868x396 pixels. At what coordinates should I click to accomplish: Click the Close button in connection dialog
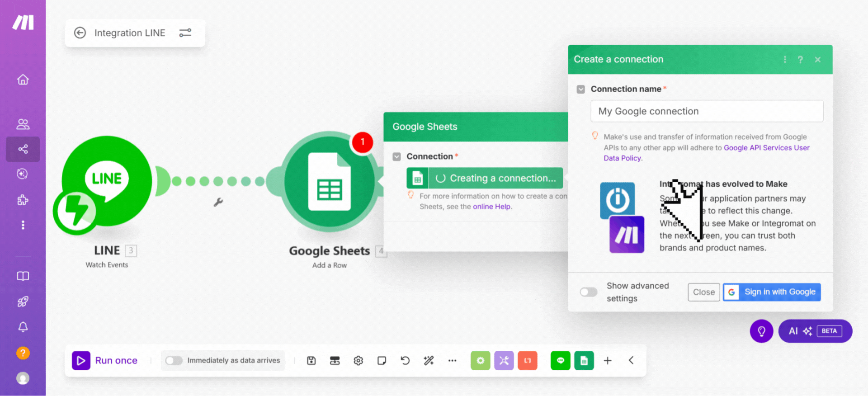click(x=704, y=292)
